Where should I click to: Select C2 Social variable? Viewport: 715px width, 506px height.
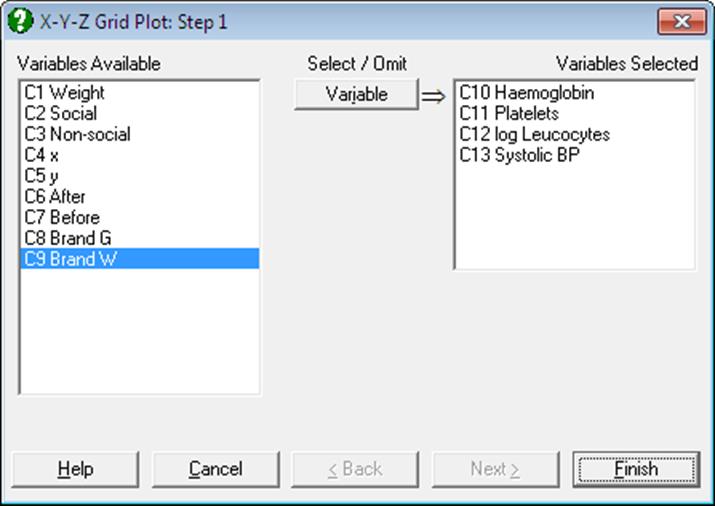140,113
